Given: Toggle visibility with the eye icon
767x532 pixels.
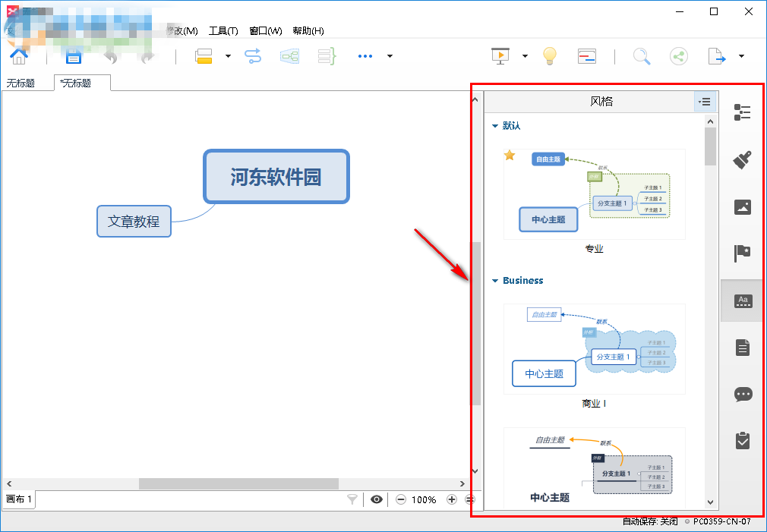Looking at the screenshot, I should (x=377, y=499).
